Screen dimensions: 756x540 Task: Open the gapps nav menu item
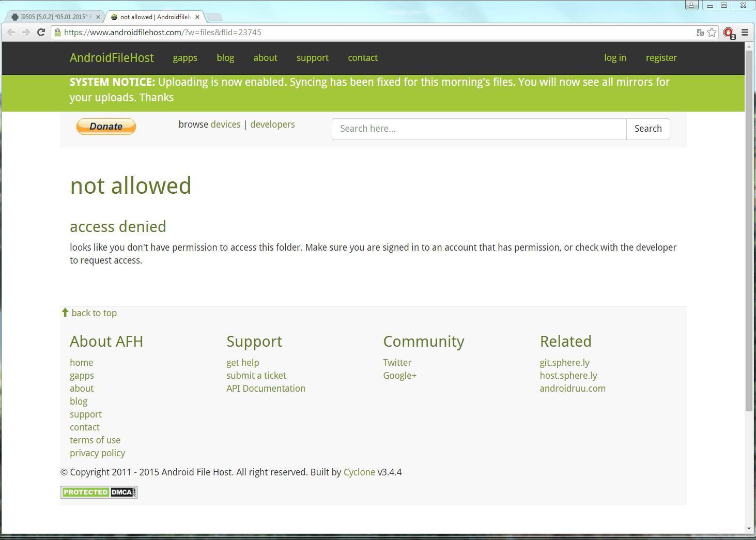point(185,58)
